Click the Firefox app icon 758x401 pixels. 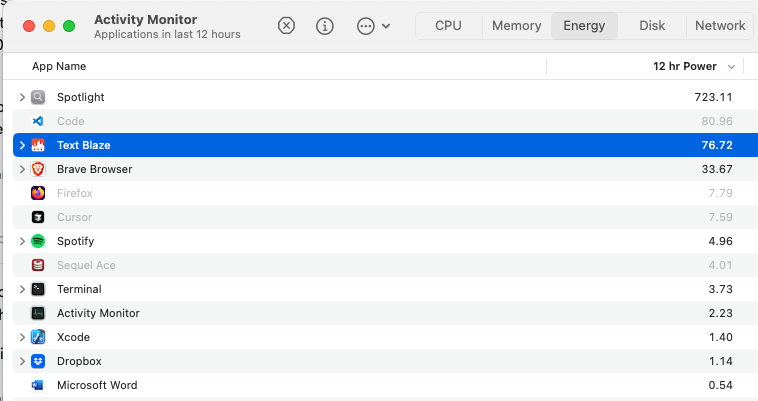tap(38, 193)
